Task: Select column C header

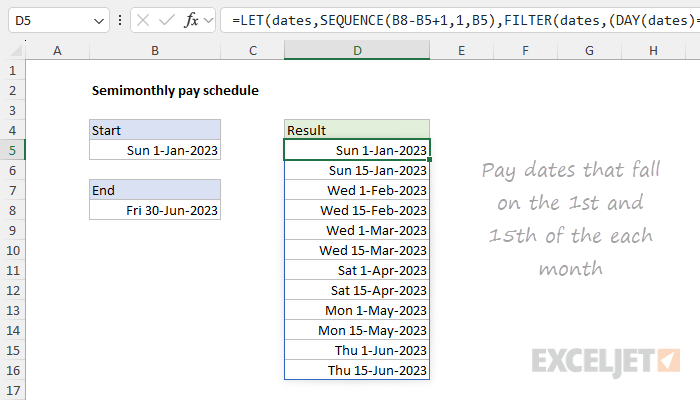Action: (x=253, y=50)
